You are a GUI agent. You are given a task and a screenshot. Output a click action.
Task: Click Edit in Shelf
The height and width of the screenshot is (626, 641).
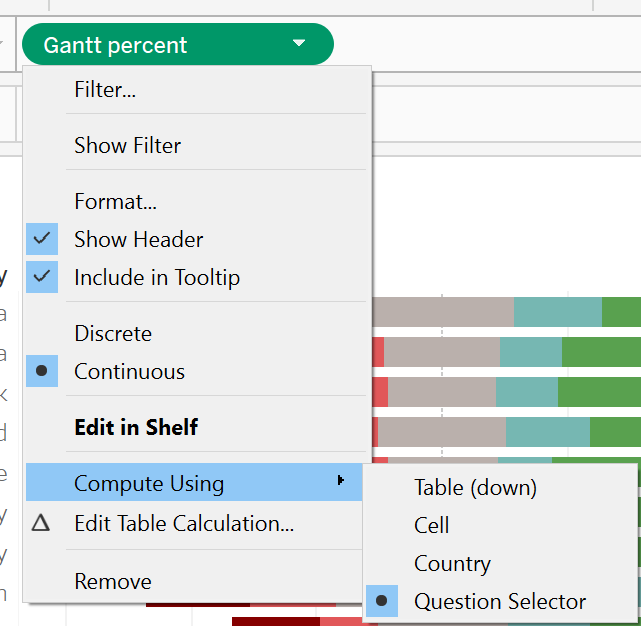[136, 428]
